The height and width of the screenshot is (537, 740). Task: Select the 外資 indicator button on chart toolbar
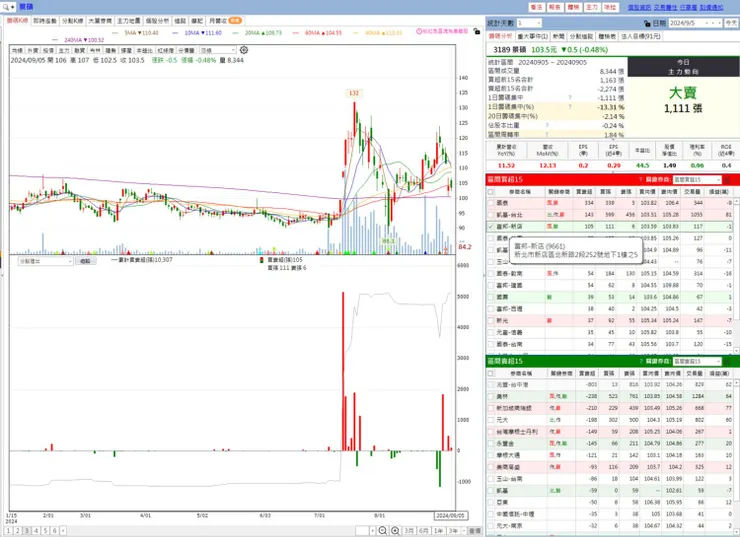point(33,50)
